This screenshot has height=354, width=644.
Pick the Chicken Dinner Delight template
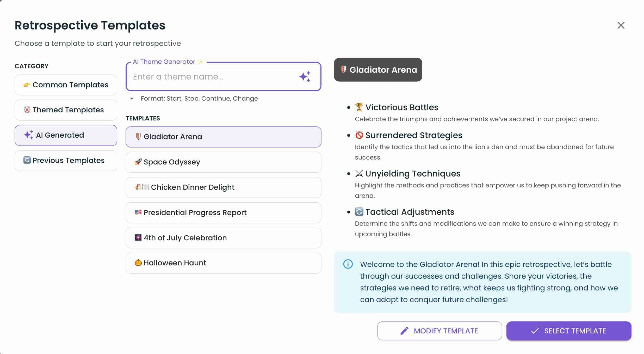[x=223, y=187]
